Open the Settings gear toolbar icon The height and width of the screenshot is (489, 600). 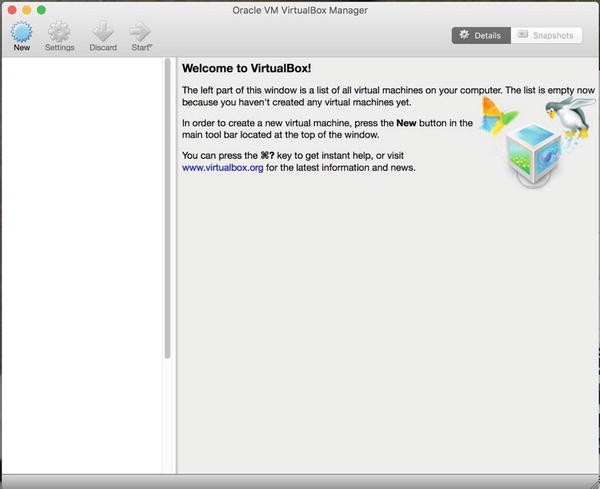[59, 32]
